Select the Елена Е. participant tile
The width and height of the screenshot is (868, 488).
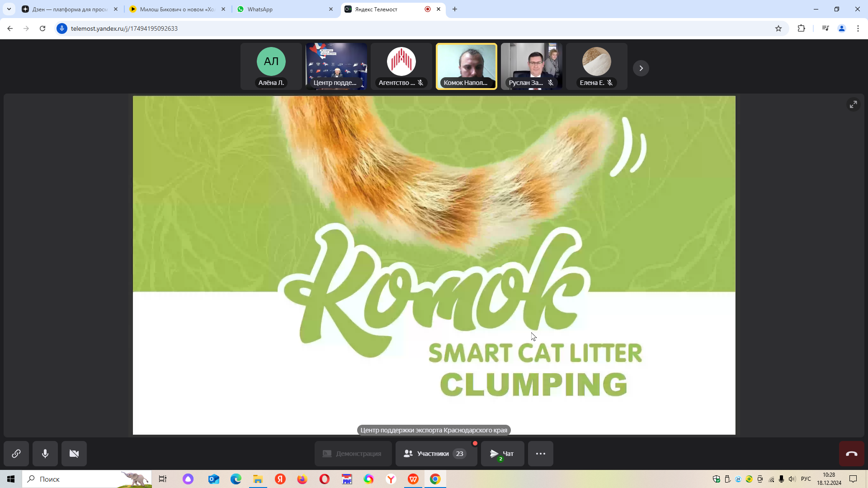pyautogui.click(x=597, y=66)
